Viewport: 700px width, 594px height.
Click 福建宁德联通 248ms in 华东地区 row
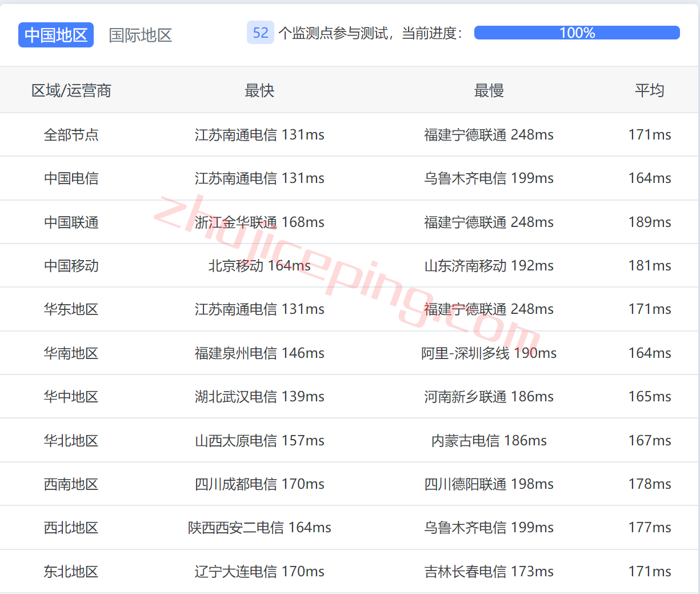pos(489,309)
